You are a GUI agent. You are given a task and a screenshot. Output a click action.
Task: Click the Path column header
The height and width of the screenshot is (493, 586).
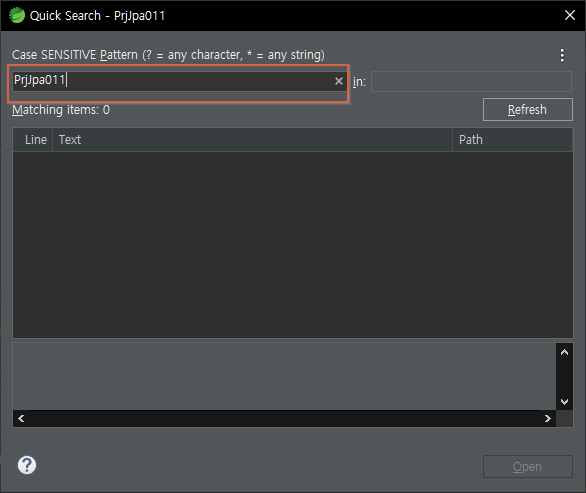click(512, 140)
